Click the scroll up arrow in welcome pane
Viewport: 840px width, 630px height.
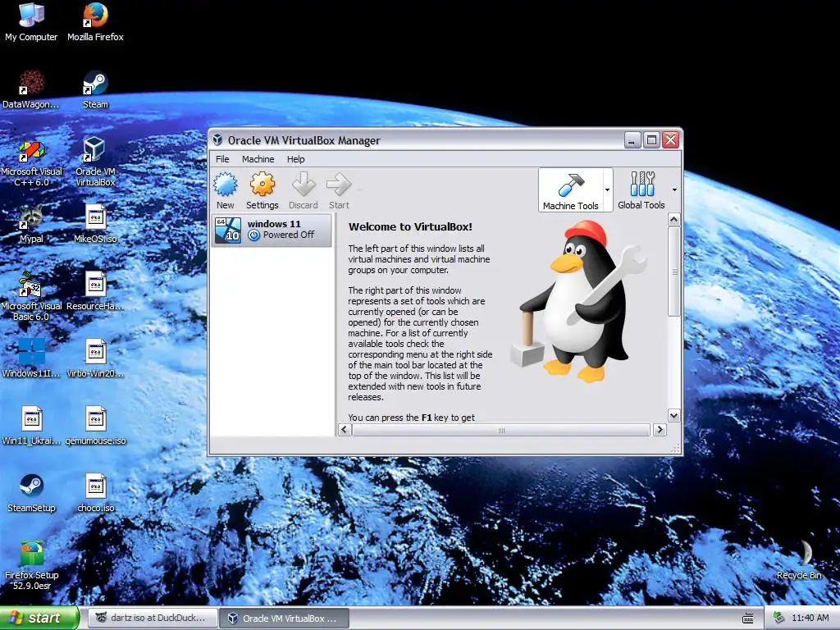click(x=674, y=220)
